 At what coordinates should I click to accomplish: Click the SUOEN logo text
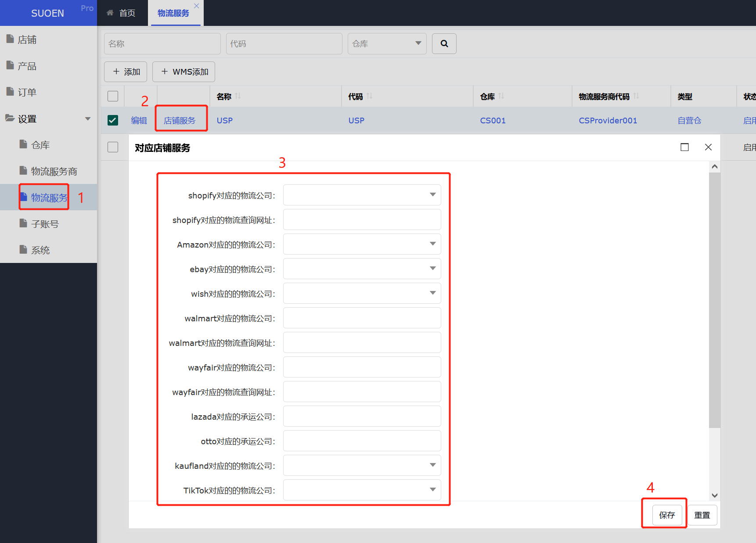pyautogui.click(x=47, y=13)
